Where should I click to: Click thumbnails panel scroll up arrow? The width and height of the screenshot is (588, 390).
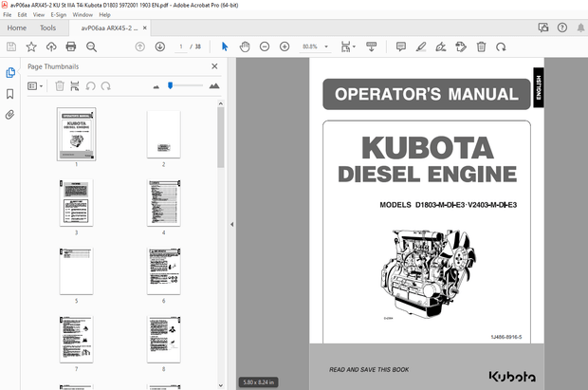click(x=220, y=103)
